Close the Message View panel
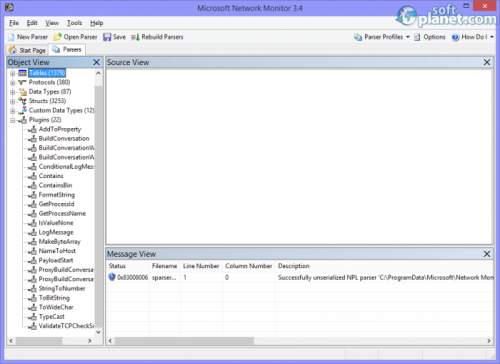This screenshot has width=500, height=364. [487, 254]
